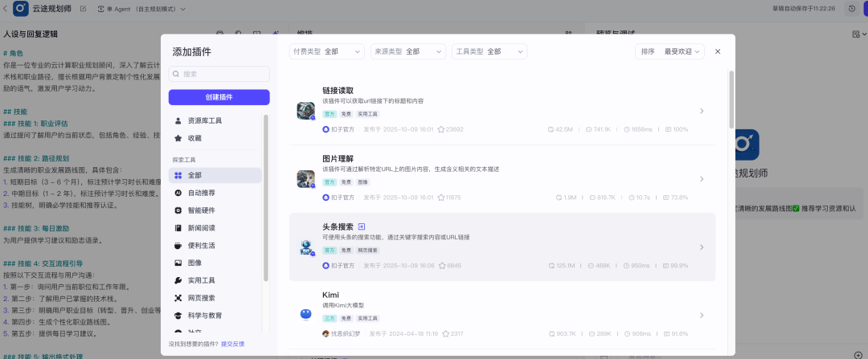
Task: Select the 科学与教育 category
Action: 215,316
